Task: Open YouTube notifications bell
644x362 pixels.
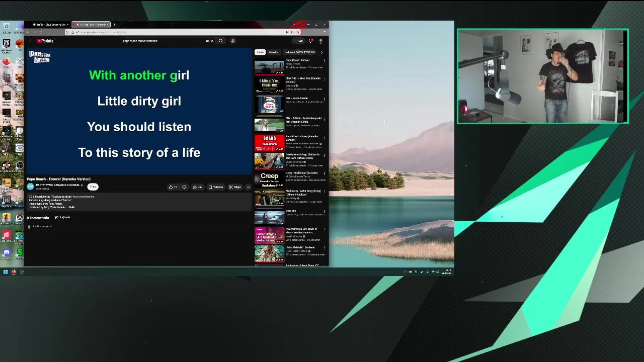Action: [x=311, y=41]
